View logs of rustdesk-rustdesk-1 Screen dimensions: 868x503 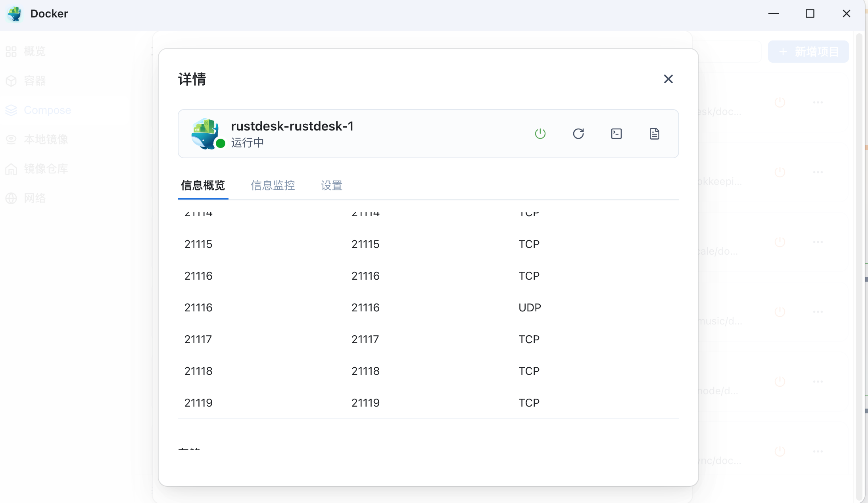coord(654,134)
